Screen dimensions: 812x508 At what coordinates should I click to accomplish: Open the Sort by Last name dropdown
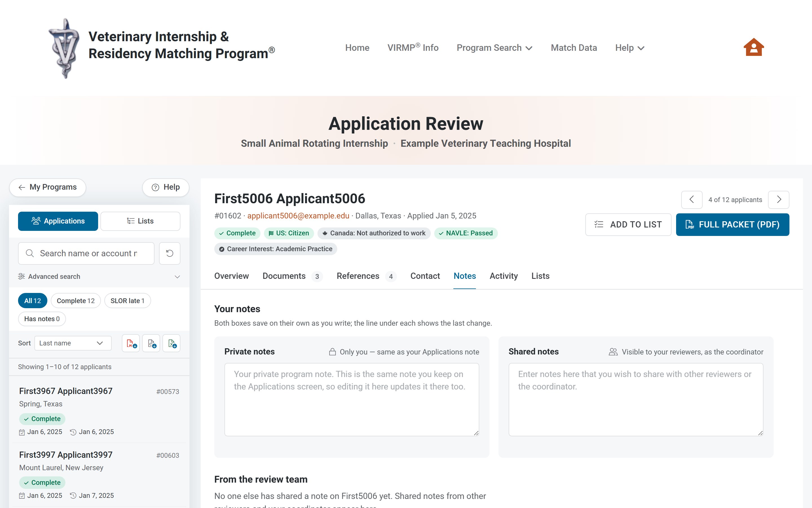pyautogui.click(x=73, y=343)
